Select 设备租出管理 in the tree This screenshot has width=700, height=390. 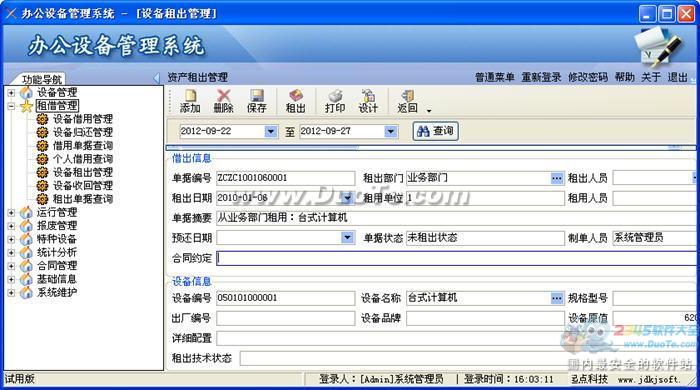83,173
